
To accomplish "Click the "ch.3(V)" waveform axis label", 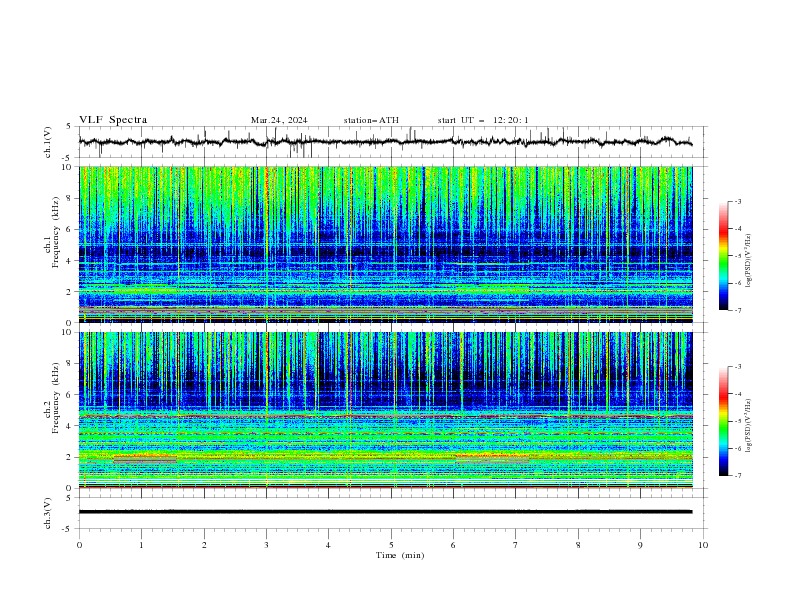I will (48, 513).
